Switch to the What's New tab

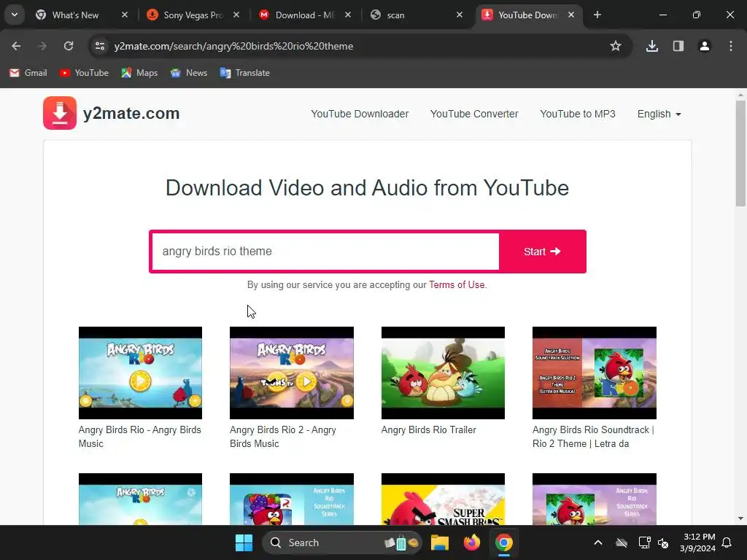[x=76, y=15]
